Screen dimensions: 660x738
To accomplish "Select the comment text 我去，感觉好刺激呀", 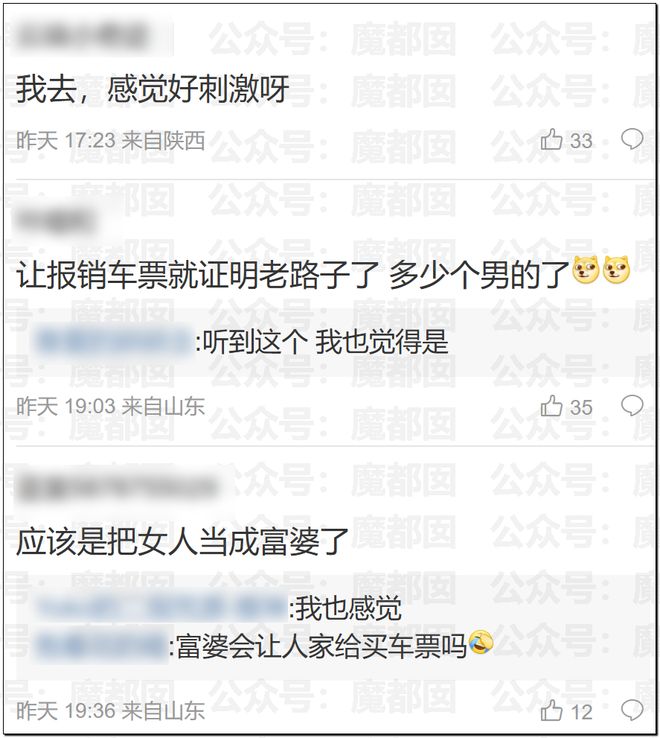I will (x=153, y=89).
